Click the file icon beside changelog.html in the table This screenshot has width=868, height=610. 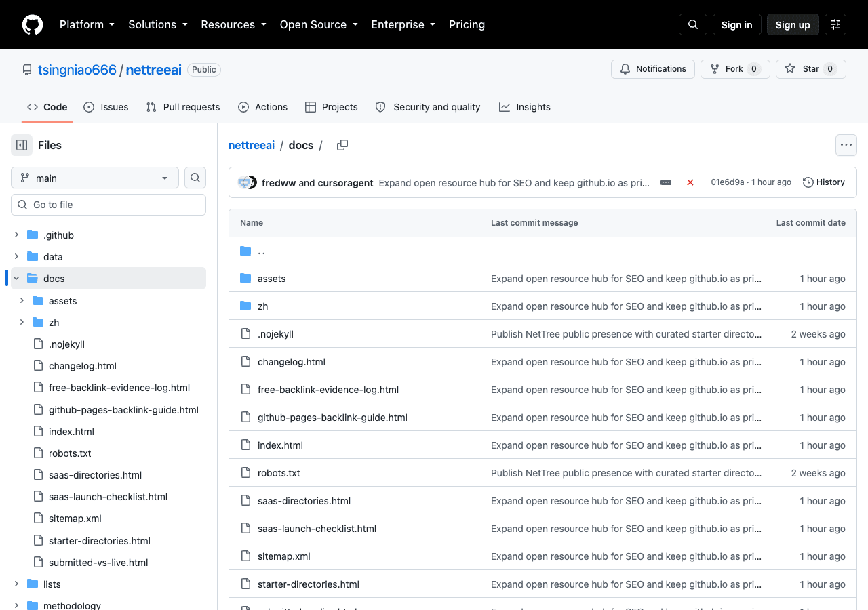click(x=245, y=362)
